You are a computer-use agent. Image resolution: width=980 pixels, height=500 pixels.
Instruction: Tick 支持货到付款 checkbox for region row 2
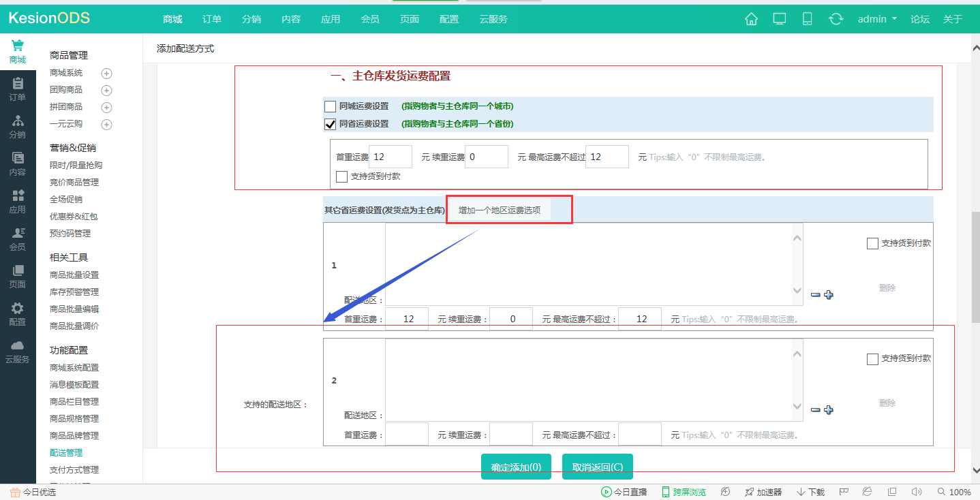[872, 359]
